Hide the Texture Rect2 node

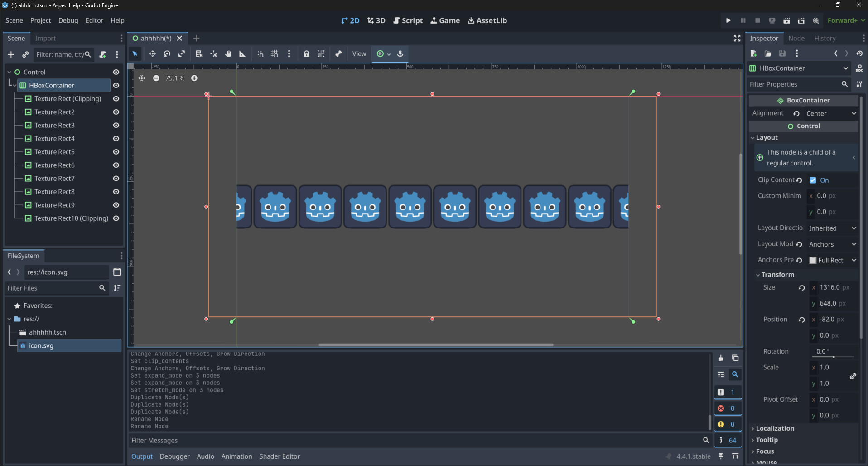(x=116, y=112)
